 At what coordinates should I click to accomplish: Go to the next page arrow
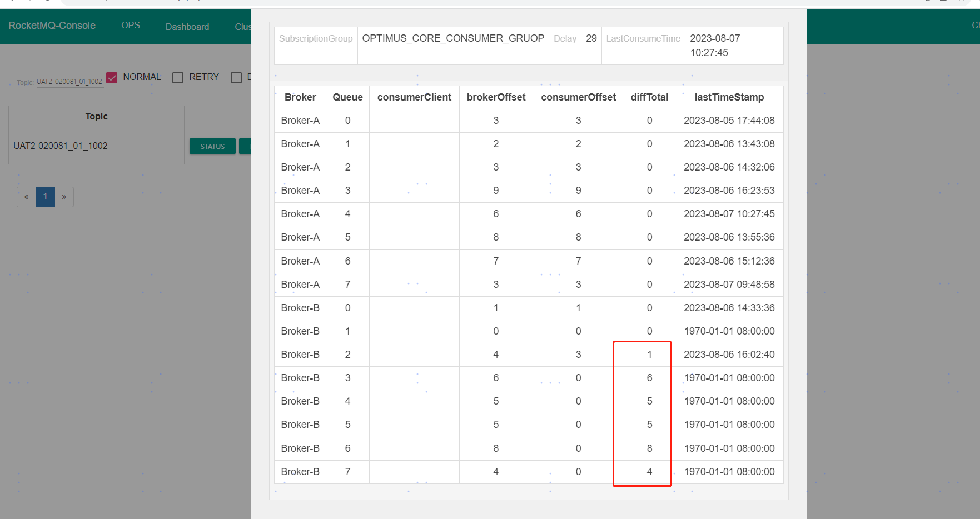pyautogui.click(x=64, y=197)
